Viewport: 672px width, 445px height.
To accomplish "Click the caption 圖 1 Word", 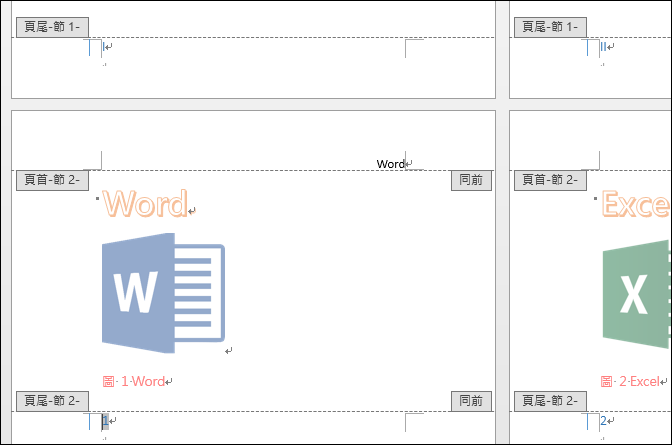I will 134,381.
